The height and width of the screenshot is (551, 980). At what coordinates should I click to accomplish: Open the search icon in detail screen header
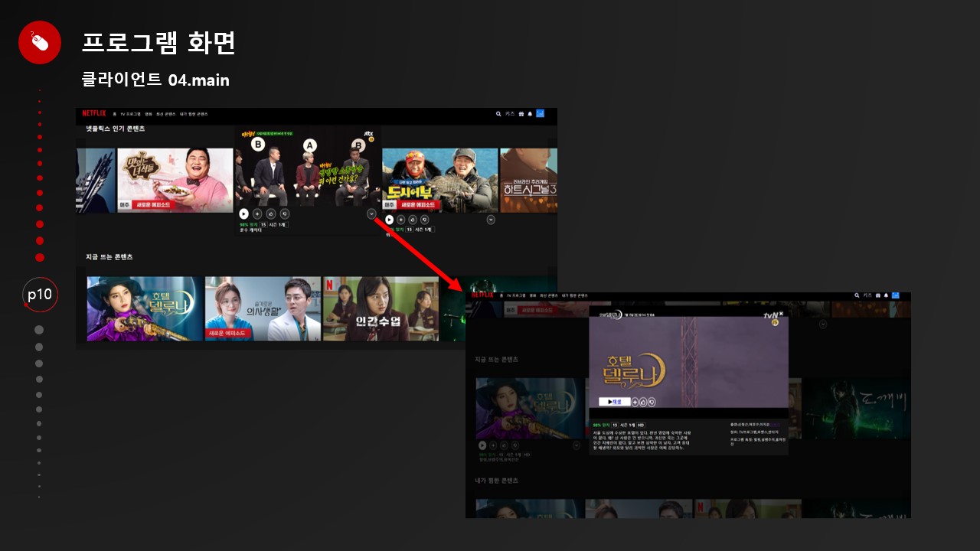tap(857, 295)
